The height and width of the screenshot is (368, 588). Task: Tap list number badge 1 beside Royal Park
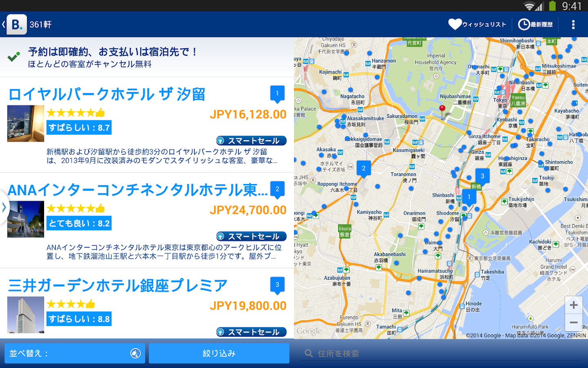[277, 94]
